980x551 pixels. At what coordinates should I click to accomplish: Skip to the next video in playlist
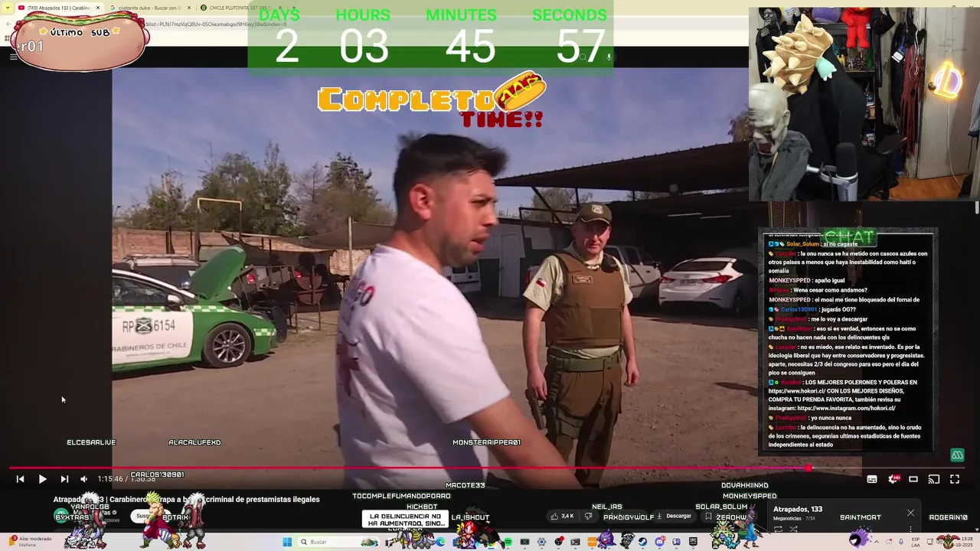pyautogui.click(x=64, y=479)
